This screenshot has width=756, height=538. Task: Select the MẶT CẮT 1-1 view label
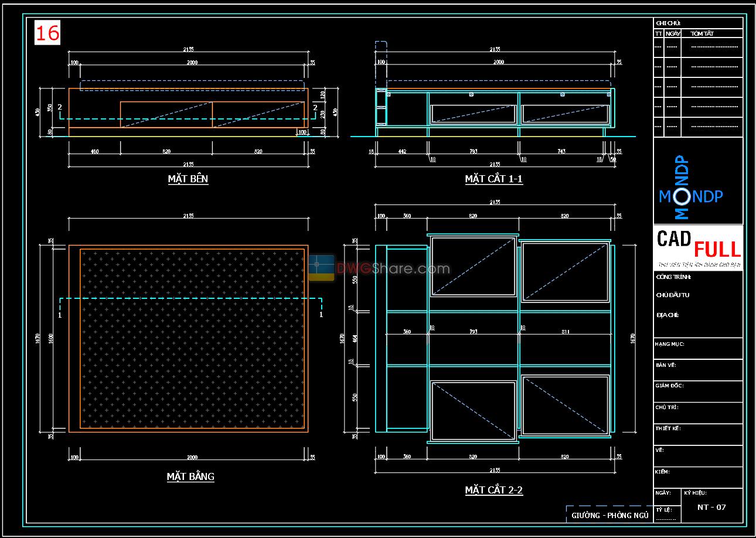click(x=493, y=179)
